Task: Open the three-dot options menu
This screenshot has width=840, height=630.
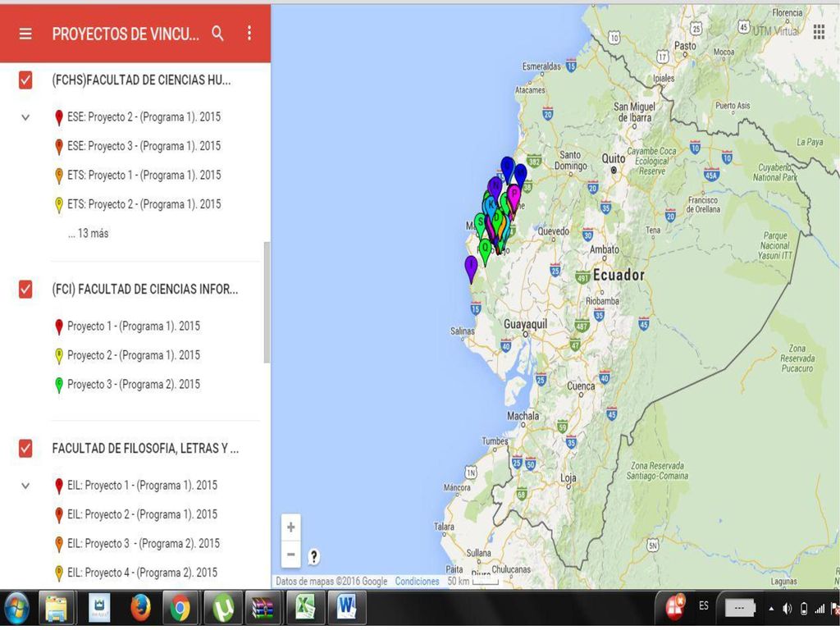Action: coord(249,33)
